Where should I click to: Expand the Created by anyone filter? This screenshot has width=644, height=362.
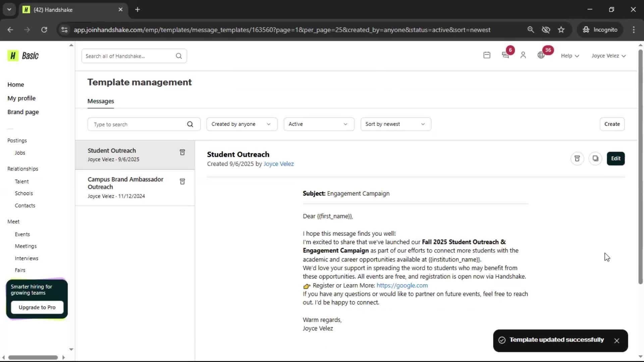click(x=242, y=124)
